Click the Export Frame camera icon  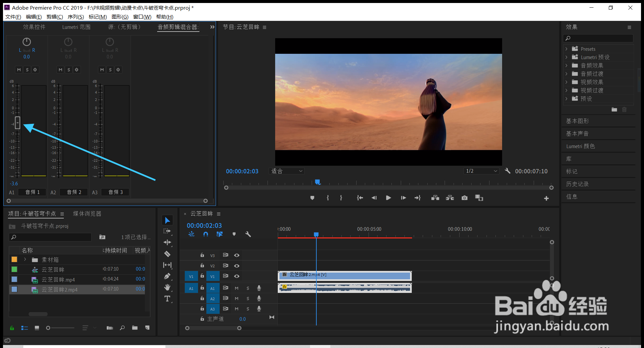[465, 198]
